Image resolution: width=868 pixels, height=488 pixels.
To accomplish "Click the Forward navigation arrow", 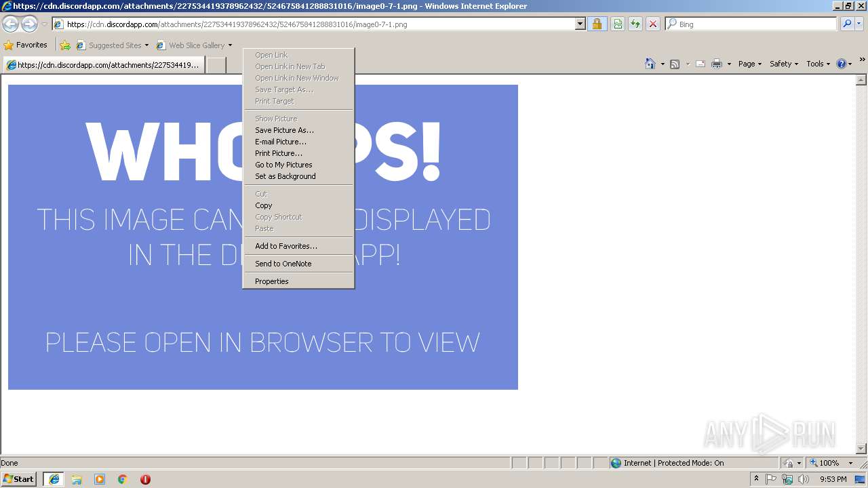I will [x=29, y=24].
